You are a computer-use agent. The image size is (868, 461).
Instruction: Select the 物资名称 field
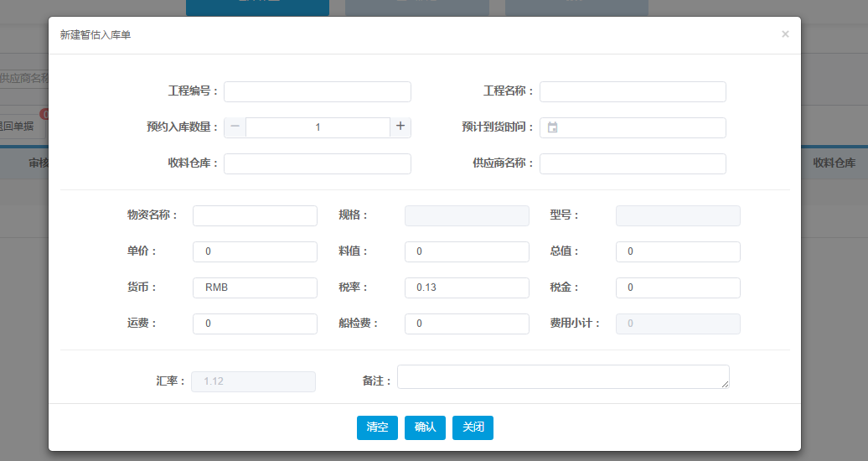[x=255, y=215]
